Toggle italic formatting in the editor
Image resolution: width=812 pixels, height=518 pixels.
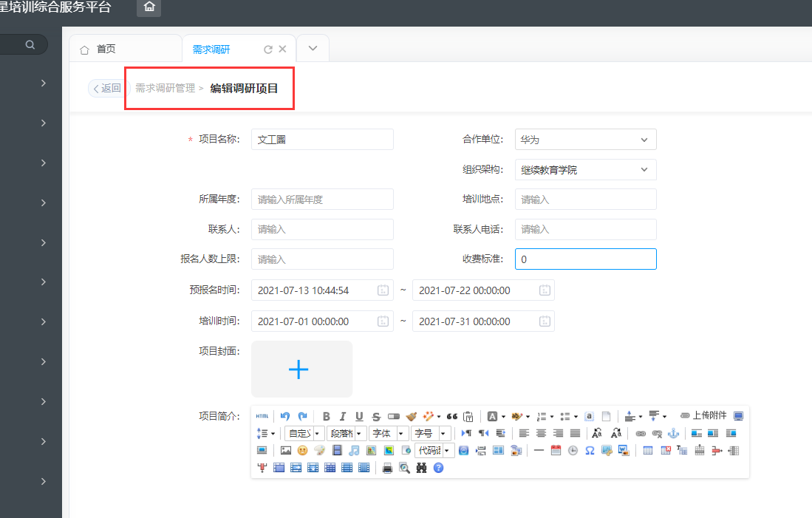(x=343, y=416)
